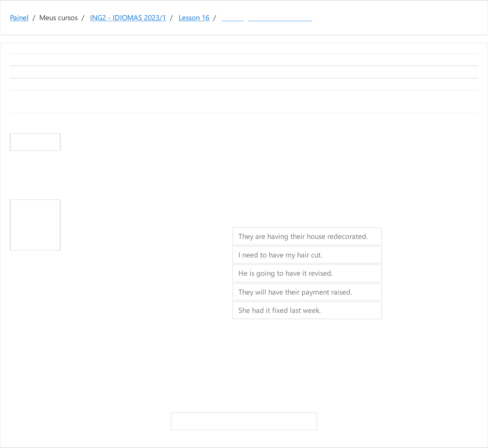This screenshot has height=448, width=488.
Task: Click the empty right side of breadcrumb bar
Action: pos(400,18)
